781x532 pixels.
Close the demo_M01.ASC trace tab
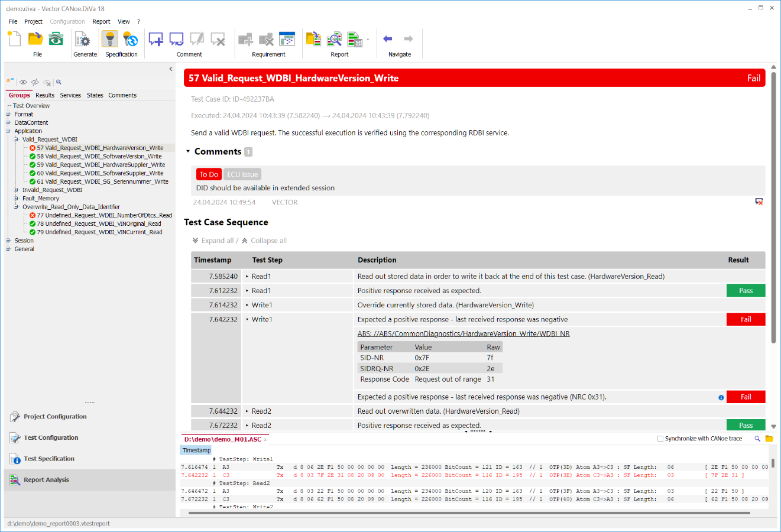(265, 440)
